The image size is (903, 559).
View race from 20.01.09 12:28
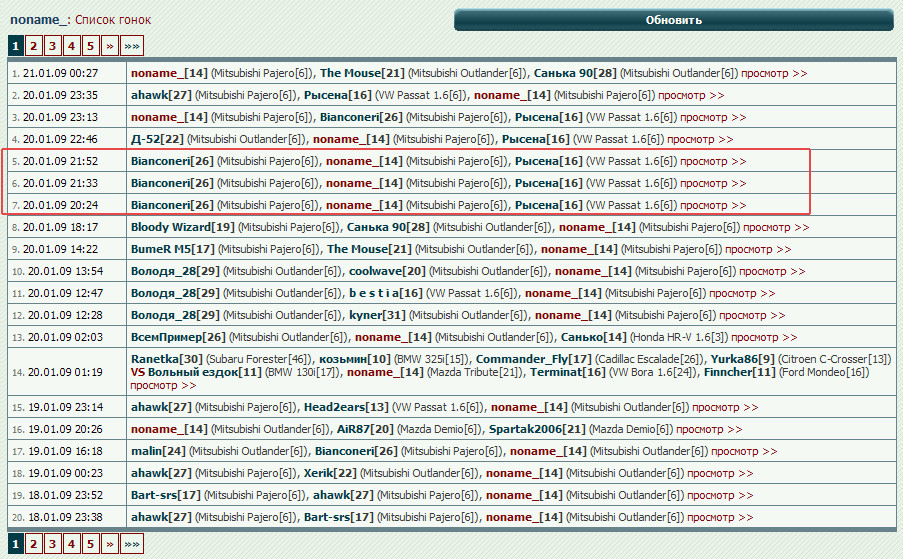click(x=752, y=315)
